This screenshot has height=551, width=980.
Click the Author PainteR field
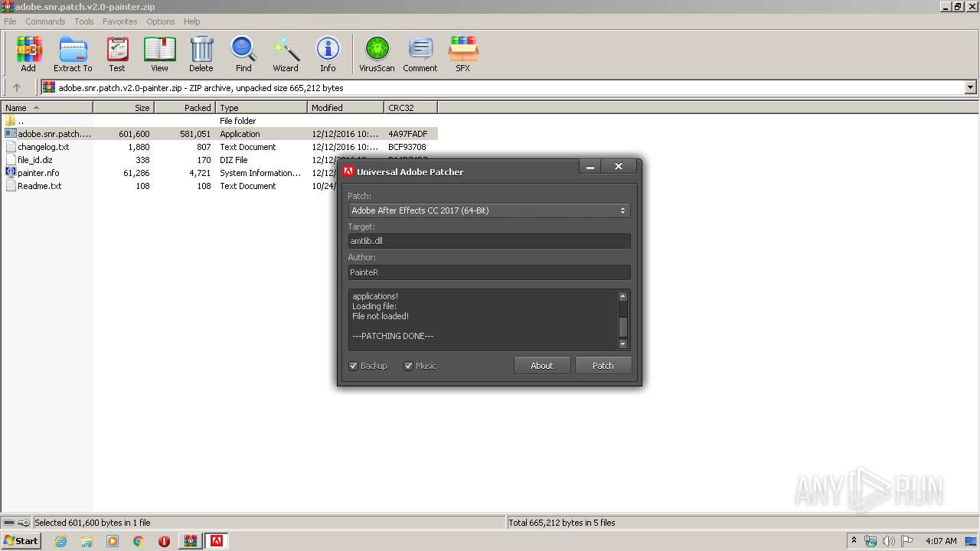point(488,272)
